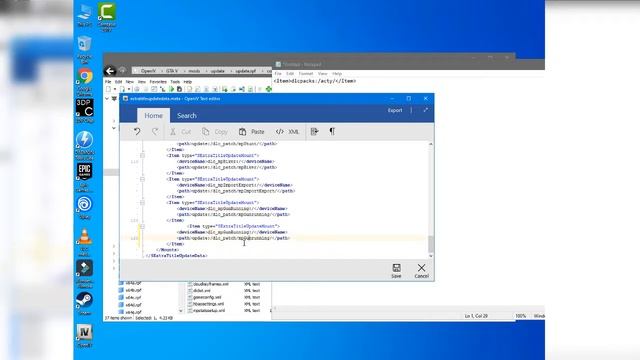Go back with the OpenIV back arrow
This screenshot has width=640, height=360.
point(110,71)
